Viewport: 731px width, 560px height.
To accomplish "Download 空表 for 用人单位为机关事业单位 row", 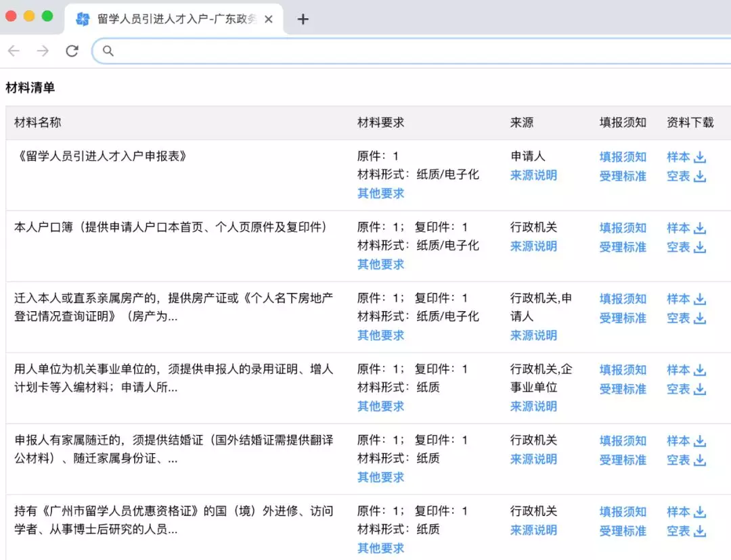I will tap(686, 389).
